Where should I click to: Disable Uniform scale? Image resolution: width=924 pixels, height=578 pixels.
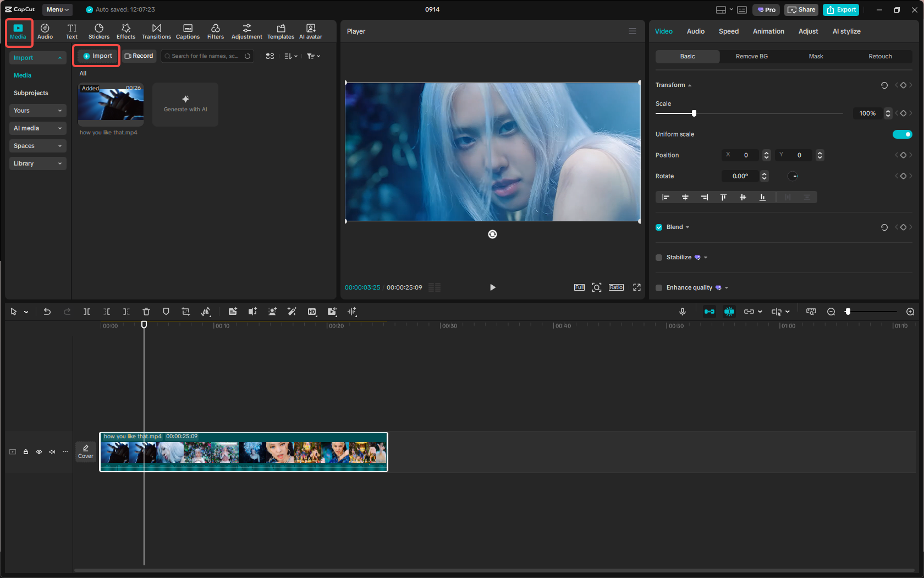click(x=903, y=134)
